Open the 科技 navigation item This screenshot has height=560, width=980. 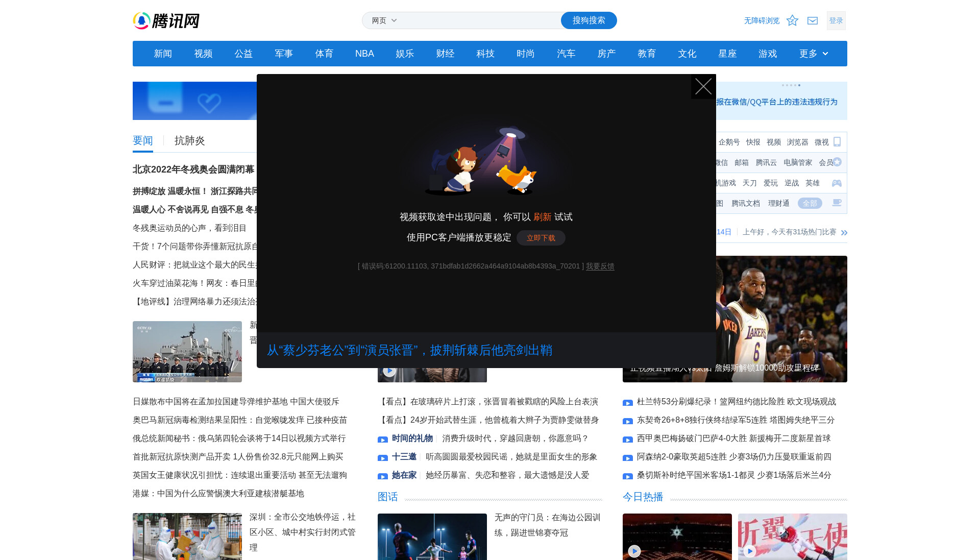click(485, 54)
